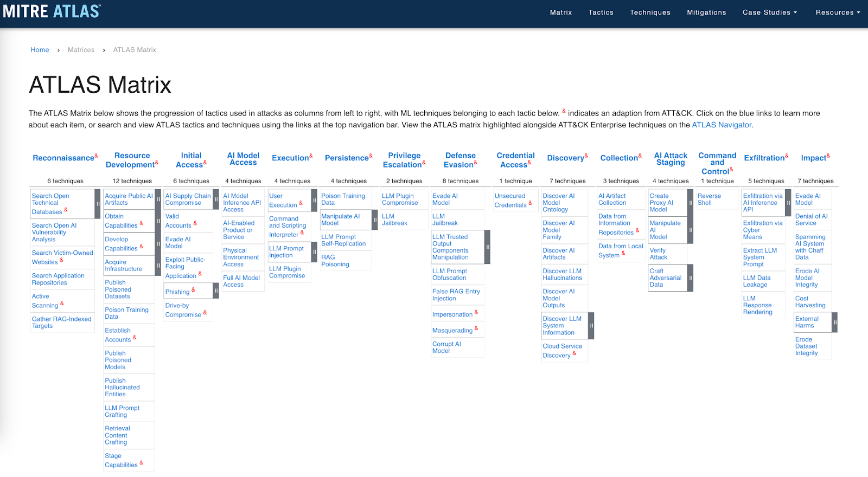The image size is (868, 477).
Task: Open the Impact tactic header
Action: pos(814,158)
